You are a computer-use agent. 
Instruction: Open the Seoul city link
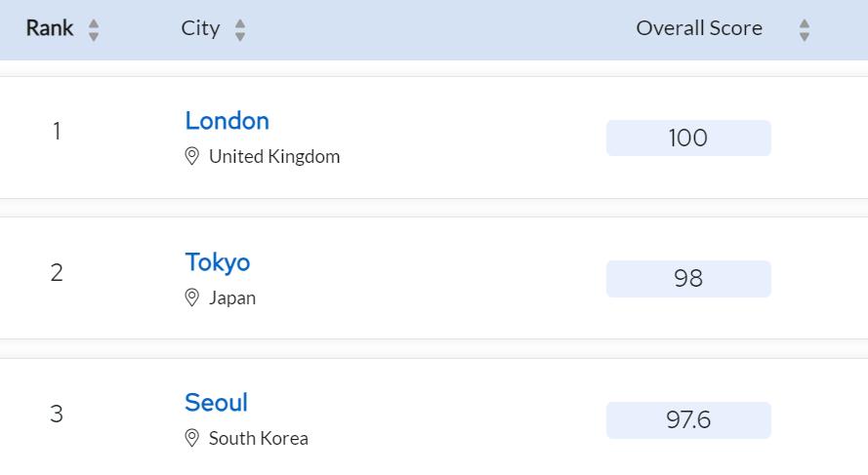coord(216,403)
